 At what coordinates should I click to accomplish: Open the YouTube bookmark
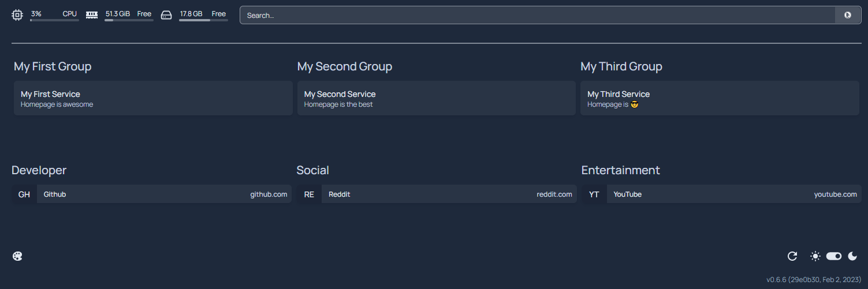(721, 194)
